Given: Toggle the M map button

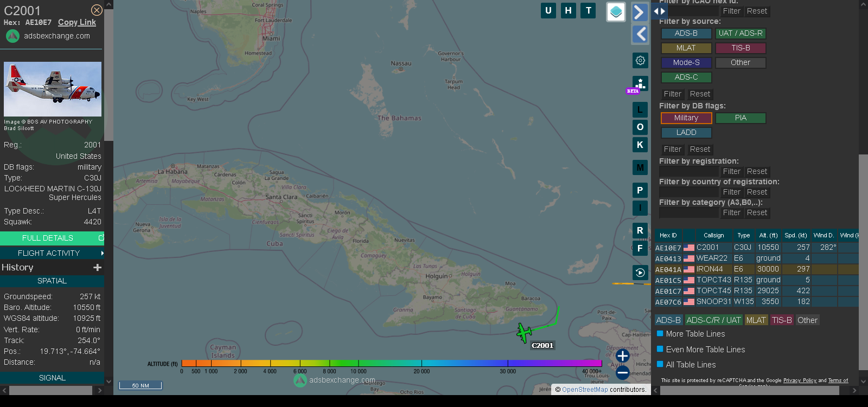Looking at the screenshot, I should 640,167.
